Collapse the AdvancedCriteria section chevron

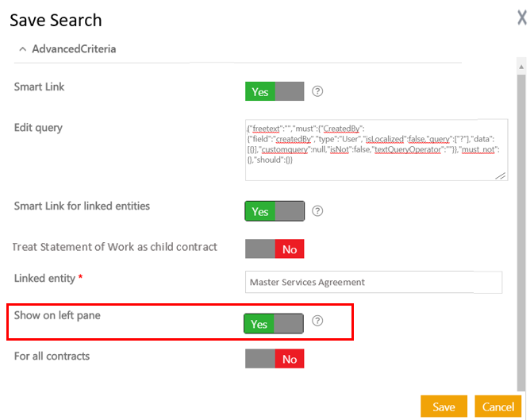click(22, 49)
